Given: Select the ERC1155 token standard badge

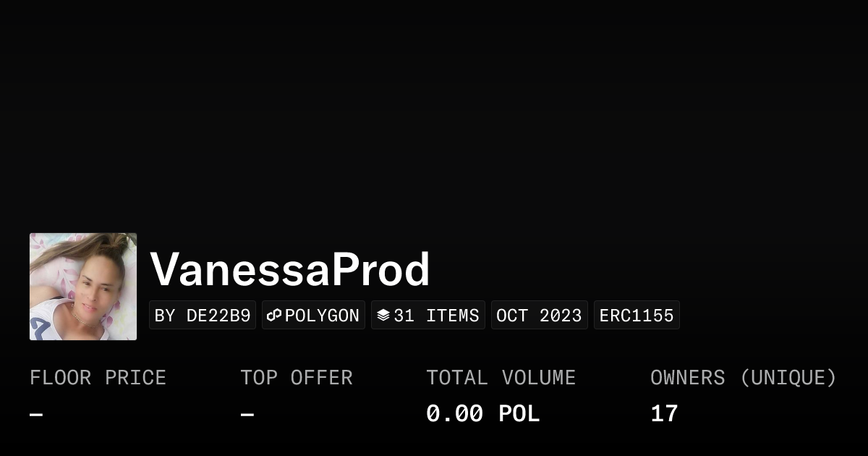Looking at the screenshot, I should (x=637, y=316).
